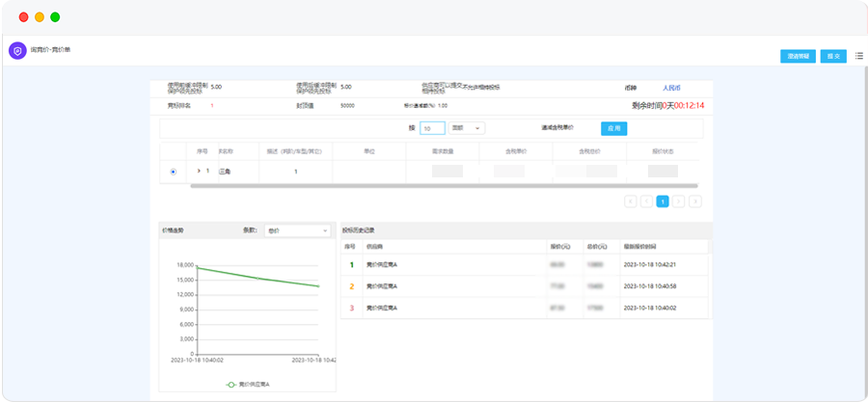
Task: Go to the last page with the double-right arrow
Action: click(x=695, y=201)
